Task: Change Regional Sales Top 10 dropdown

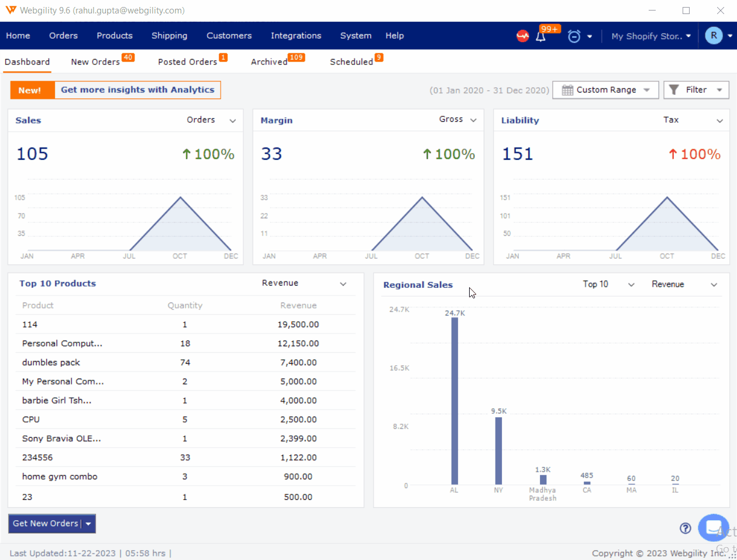Action: (608, 284)
